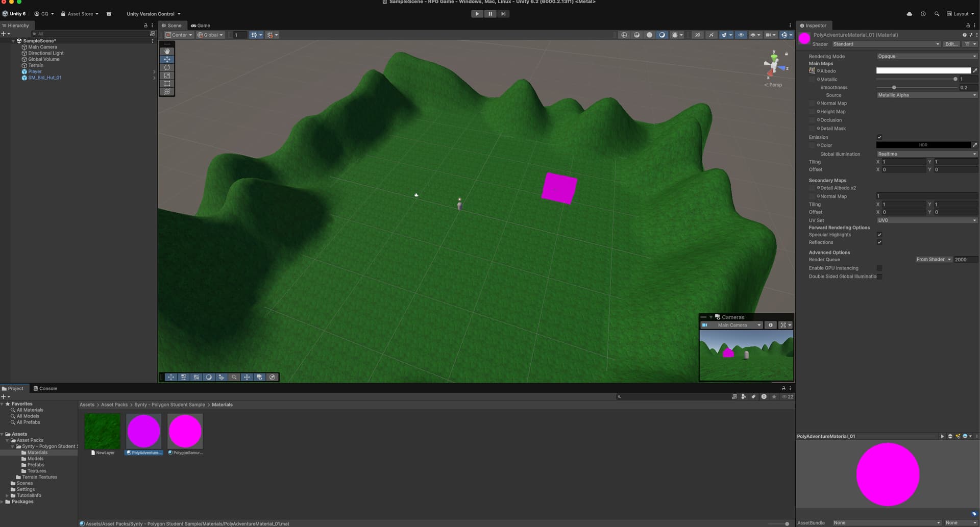Open the Console tab
Viewport: 980px width, 527px height.
pos(45,389)
